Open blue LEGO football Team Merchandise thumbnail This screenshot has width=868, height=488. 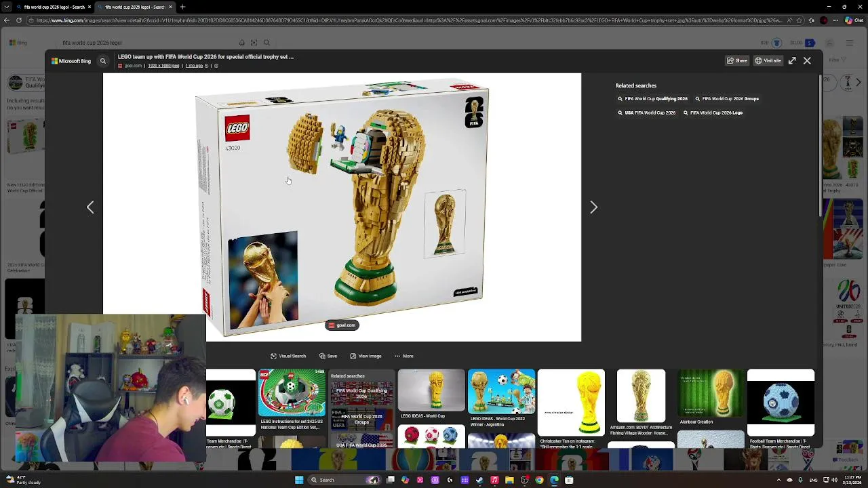coord(781,403)
